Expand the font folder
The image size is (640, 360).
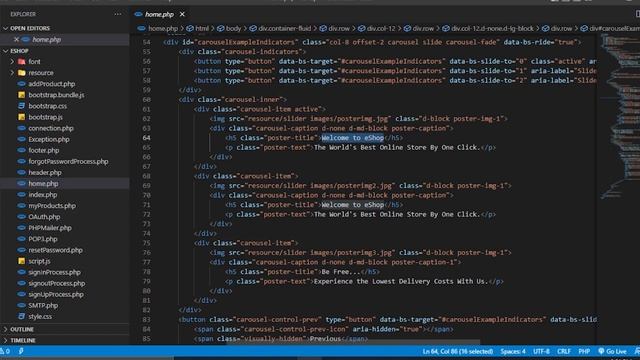[x=12, y=62]
